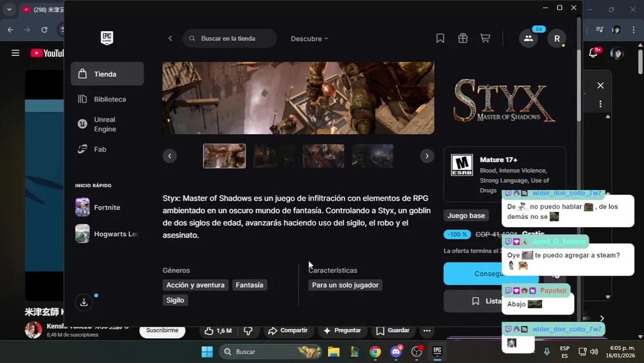The height and width of the screenshot is (363, 644).
Task: Open Fab in the launcher sidebar
Action: (107, 149)
